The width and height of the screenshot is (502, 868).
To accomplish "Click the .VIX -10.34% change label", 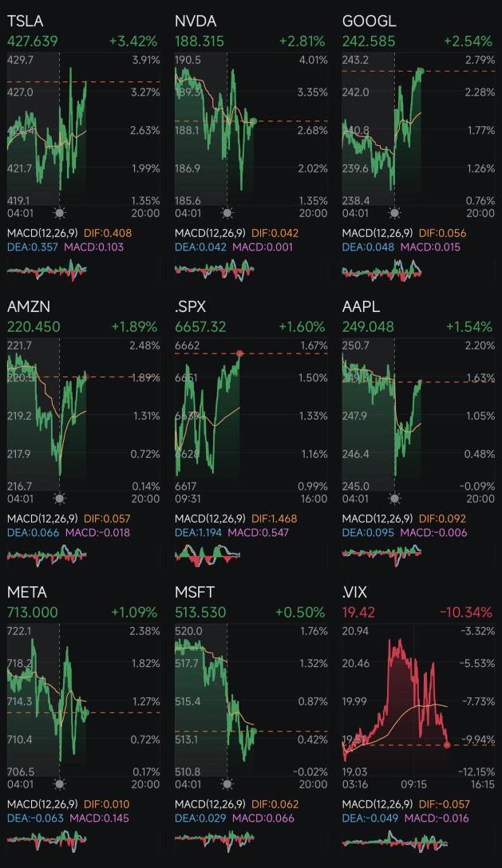I will 466,612.
